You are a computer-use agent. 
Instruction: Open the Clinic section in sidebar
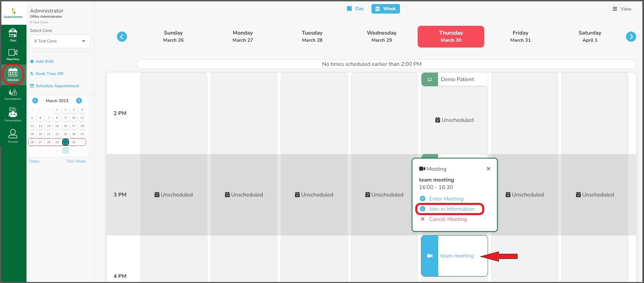(x=13, y=35)
